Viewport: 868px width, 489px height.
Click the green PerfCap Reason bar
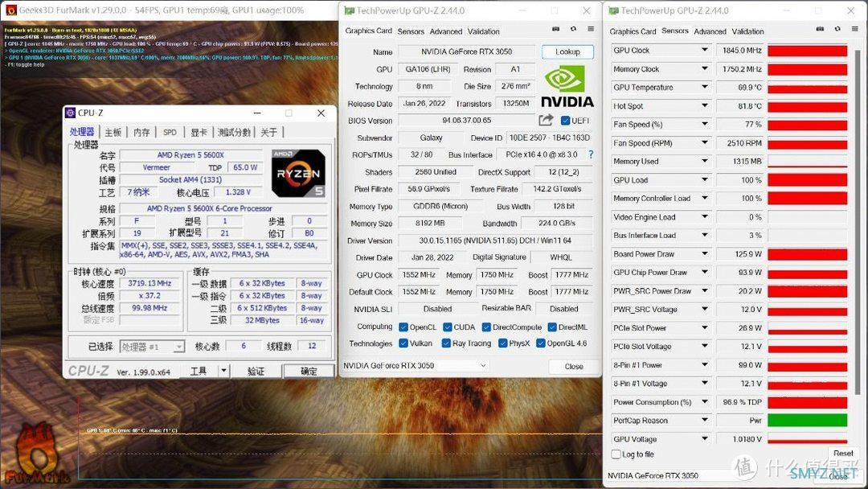807,421
